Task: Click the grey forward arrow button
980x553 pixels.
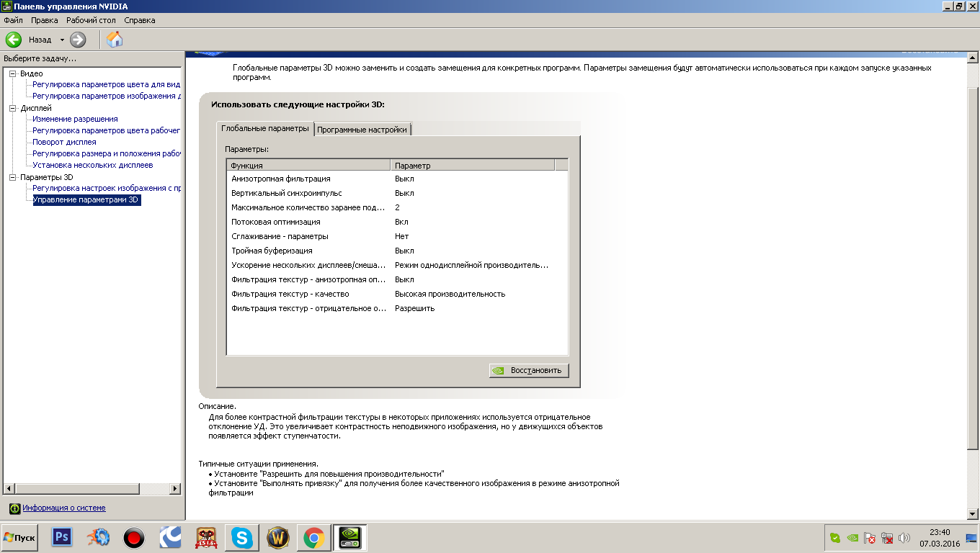Action: (x=78, y=40)
